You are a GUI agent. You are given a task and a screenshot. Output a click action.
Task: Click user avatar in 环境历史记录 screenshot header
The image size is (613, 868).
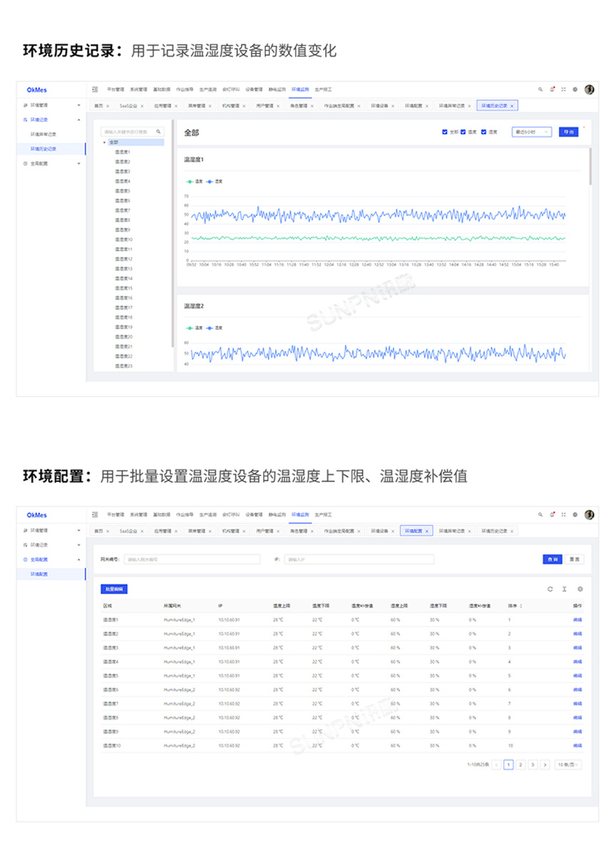point(589,90)
